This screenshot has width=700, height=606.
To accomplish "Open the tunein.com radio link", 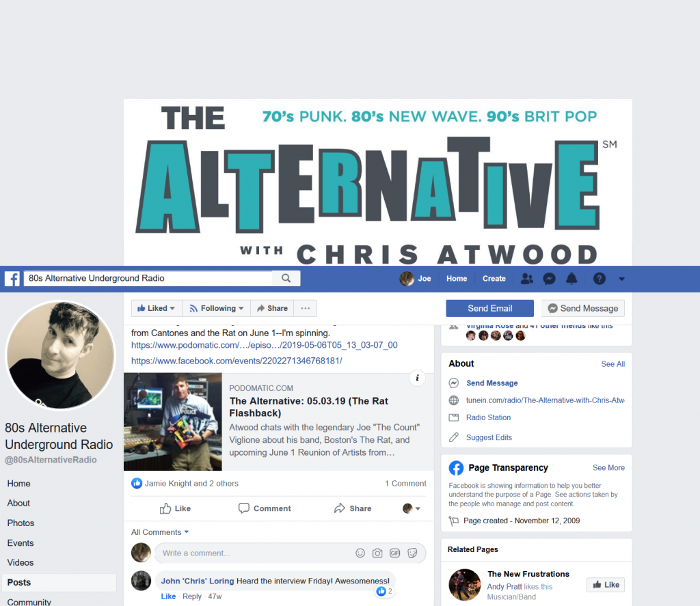I will [x=545, y=400].
